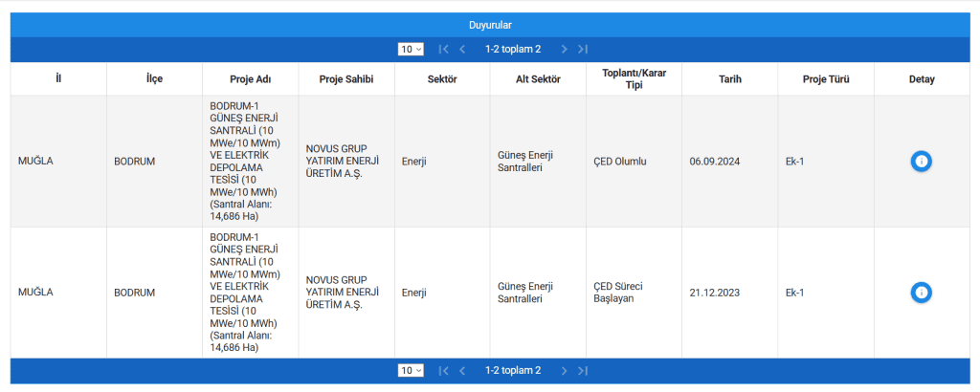Go to next page in bottom paginator
980x392 pixels.
pos(565,370)
